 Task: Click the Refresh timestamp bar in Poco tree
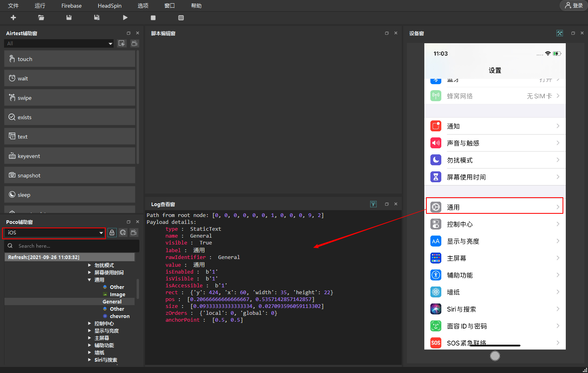(70, 257)
